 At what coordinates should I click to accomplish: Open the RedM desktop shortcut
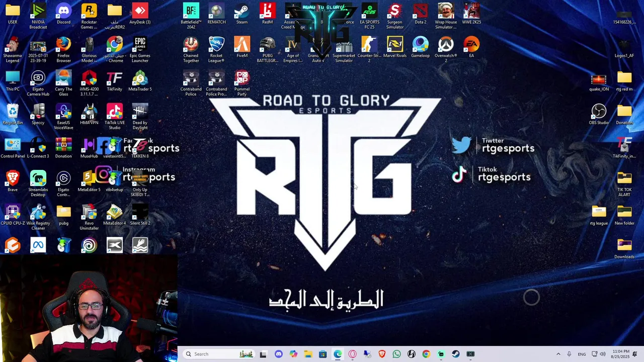pos(267,14)
